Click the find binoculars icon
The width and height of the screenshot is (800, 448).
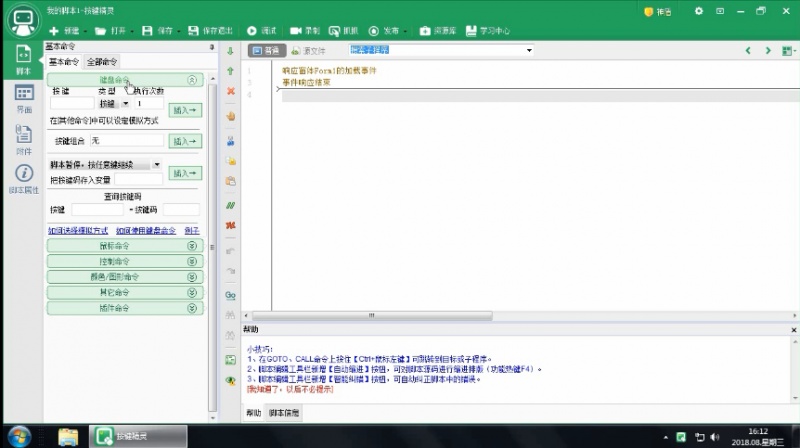click(231, 315)
